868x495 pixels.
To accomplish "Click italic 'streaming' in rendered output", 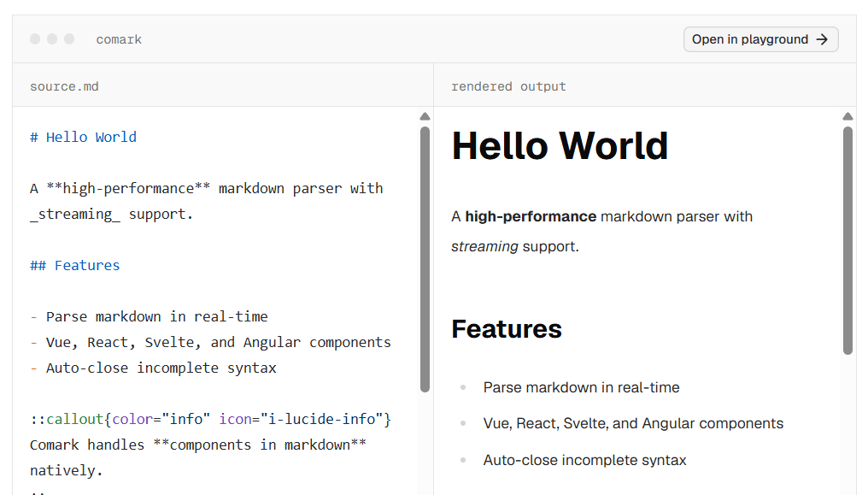I will point(484,246).
